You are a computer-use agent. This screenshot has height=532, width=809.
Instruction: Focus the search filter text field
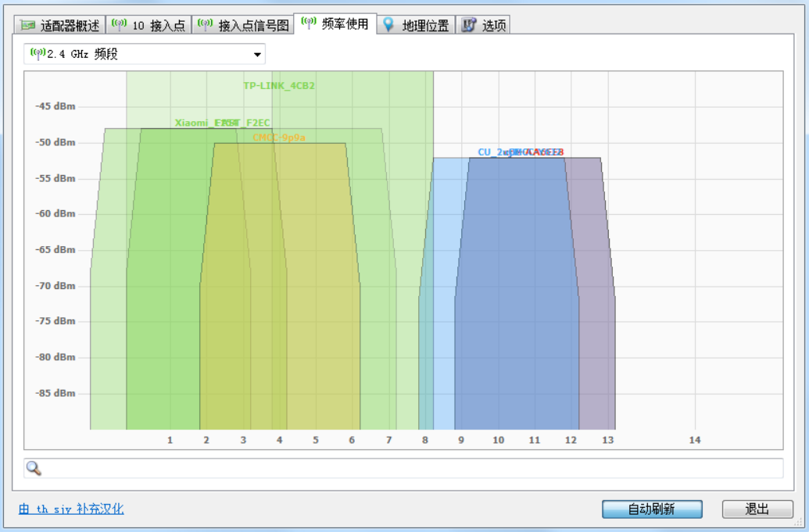point(406,468)
